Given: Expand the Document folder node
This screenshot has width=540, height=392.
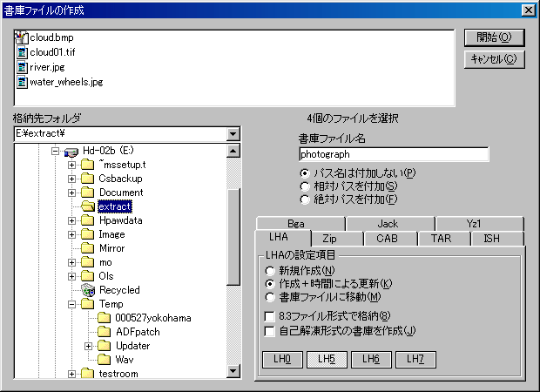Looking at the screenshot, I should click(x=71, y=193).
